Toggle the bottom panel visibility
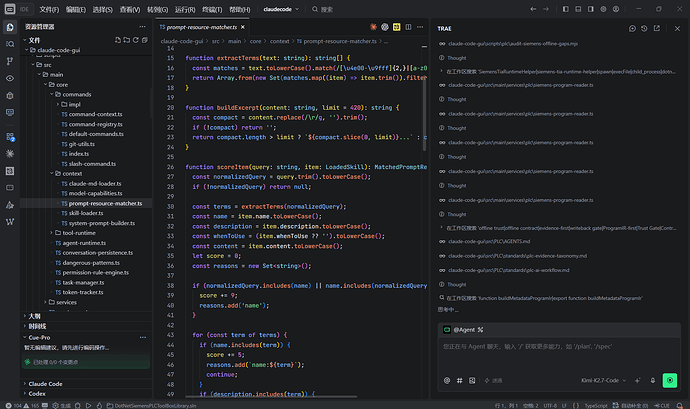Image resolution: width=690 pixels, height=409 pixels. coord(578,9)
